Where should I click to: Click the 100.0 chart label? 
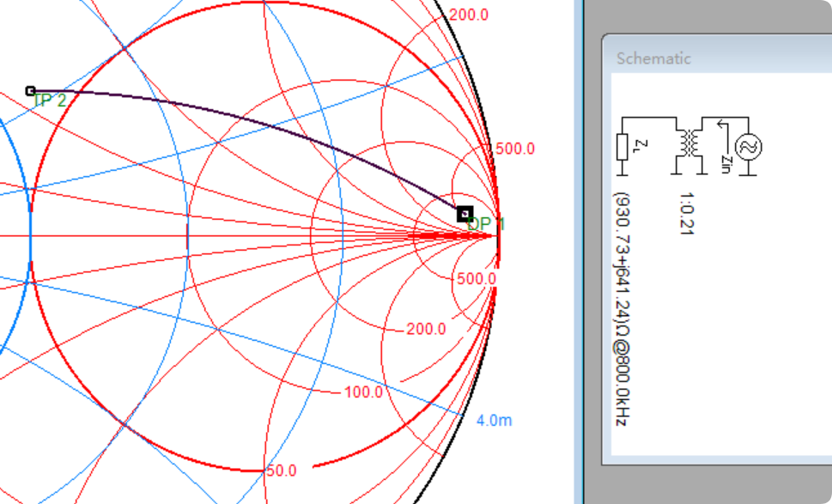tap(363, 392)
